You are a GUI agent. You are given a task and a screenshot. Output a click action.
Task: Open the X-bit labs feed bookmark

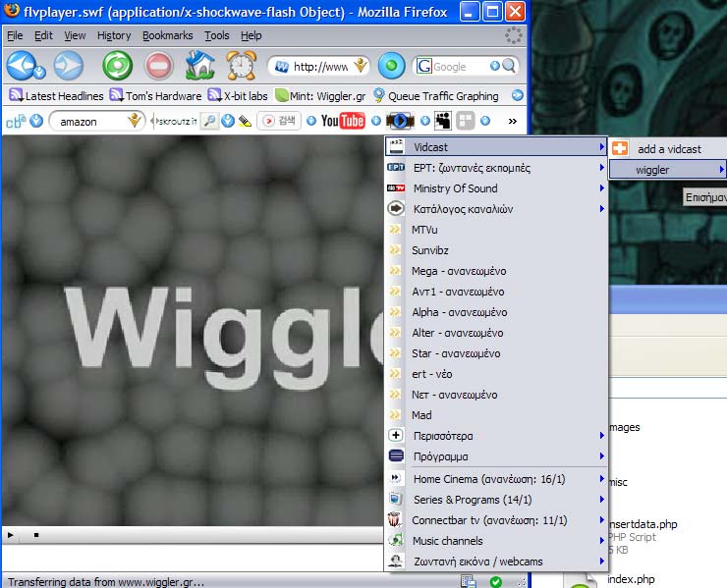tap(238, 96)
